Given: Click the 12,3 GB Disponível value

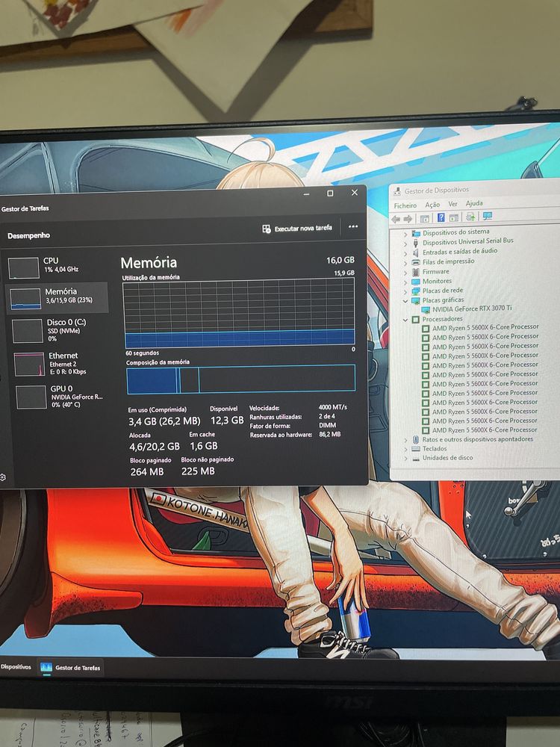Looking at the screenshot, I should [x=227, y=420].
